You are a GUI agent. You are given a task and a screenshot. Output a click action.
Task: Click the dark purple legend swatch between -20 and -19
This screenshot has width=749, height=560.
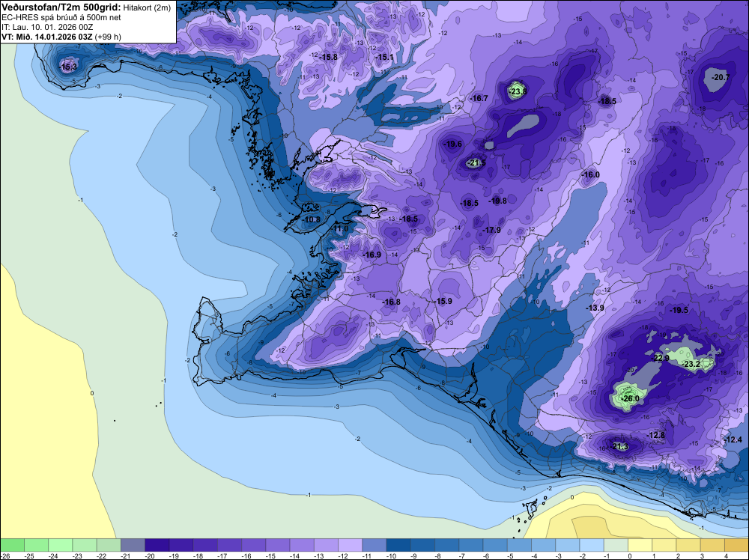pos(157,545)
